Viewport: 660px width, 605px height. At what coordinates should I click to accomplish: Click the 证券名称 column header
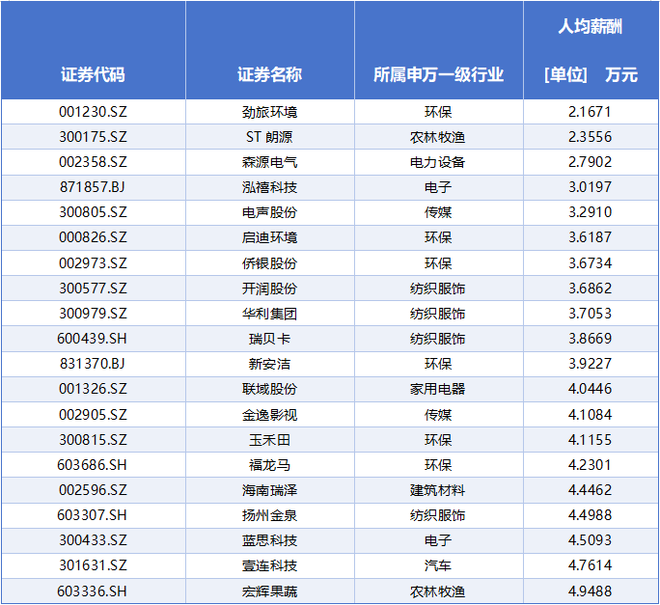[269, 75]
